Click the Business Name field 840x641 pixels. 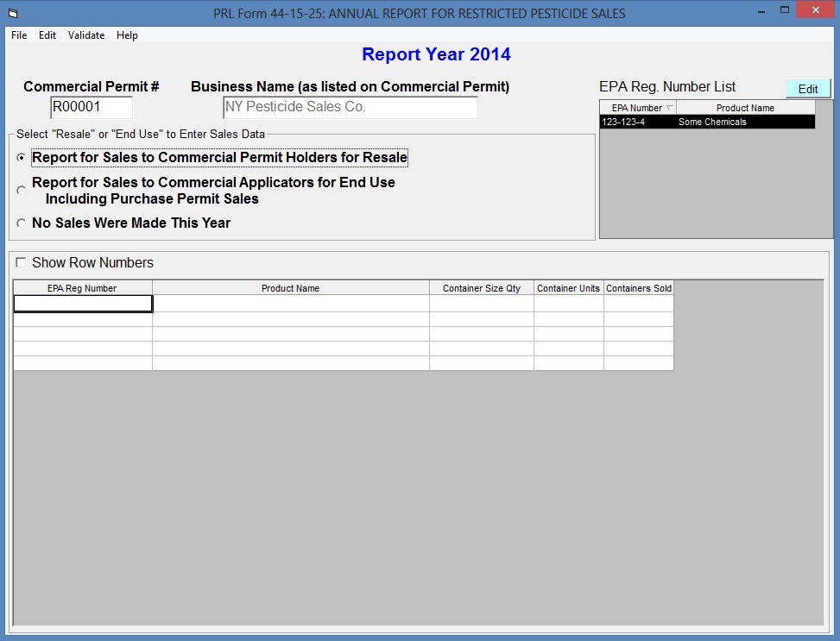(x=351, y=107)
